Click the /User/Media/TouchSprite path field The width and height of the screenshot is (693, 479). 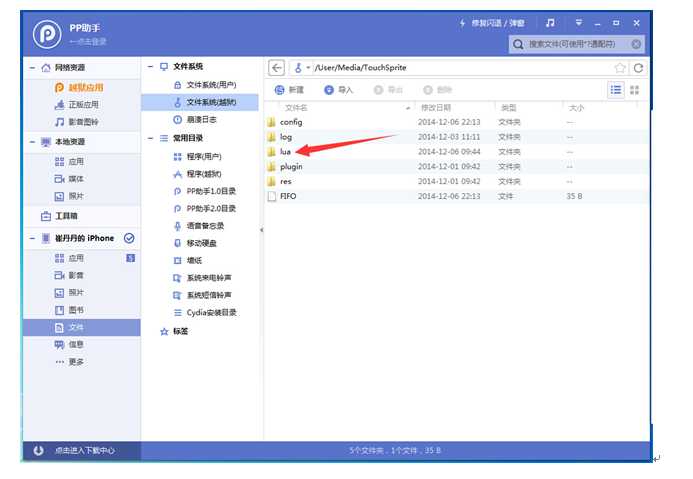(462, 68)
